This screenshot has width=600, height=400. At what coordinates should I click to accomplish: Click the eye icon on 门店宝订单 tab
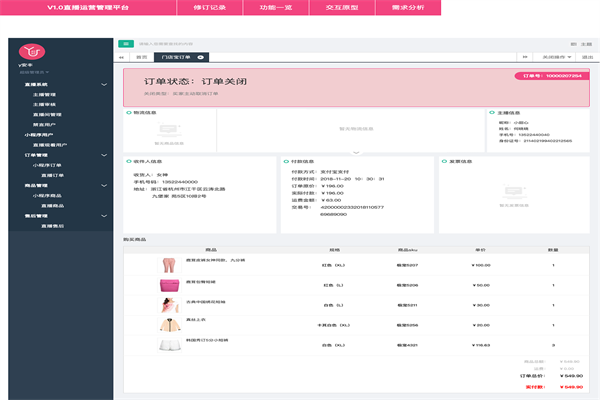(x=201, y=57)
